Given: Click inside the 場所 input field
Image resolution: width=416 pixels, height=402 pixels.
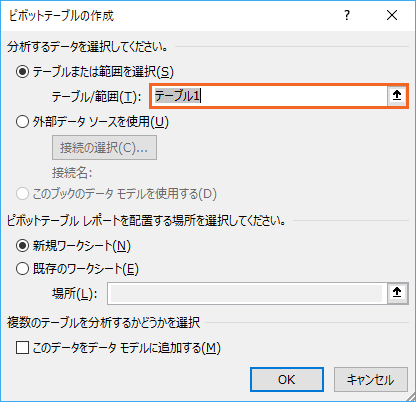Looking at the screenshot, I should (x=247, y=293).
